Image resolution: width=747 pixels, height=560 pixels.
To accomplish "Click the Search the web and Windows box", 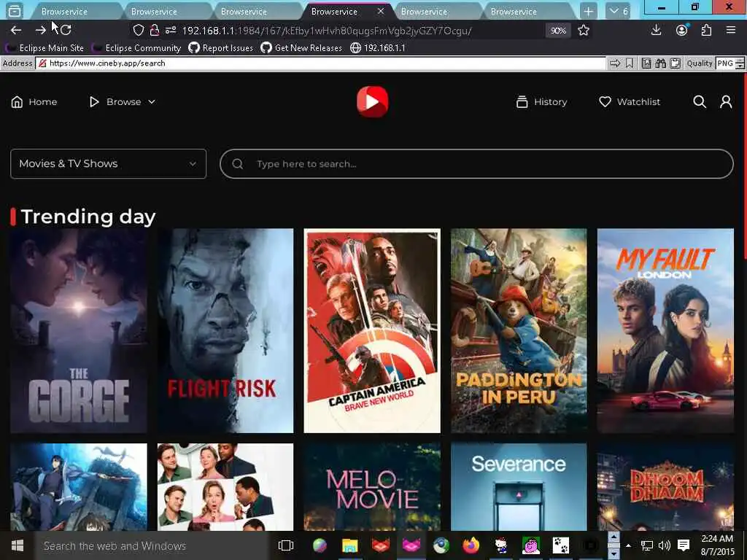I will [152, 545].
